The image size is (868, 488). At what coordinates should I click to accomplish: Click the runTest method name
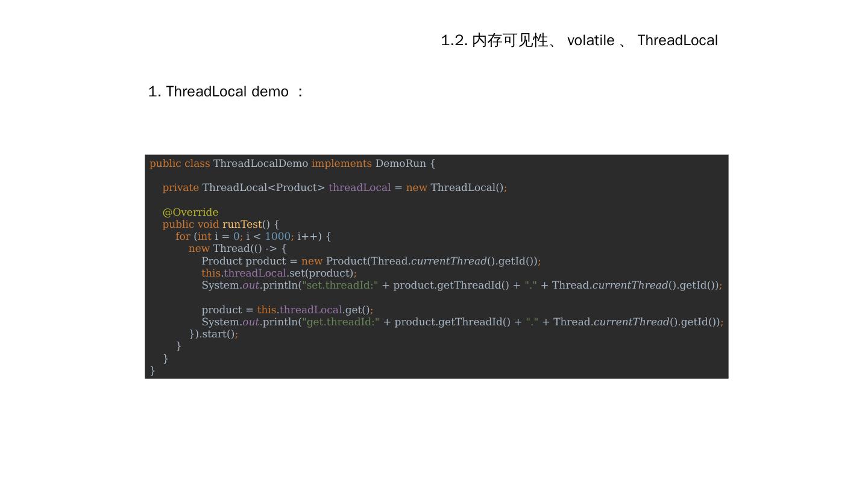242,225
